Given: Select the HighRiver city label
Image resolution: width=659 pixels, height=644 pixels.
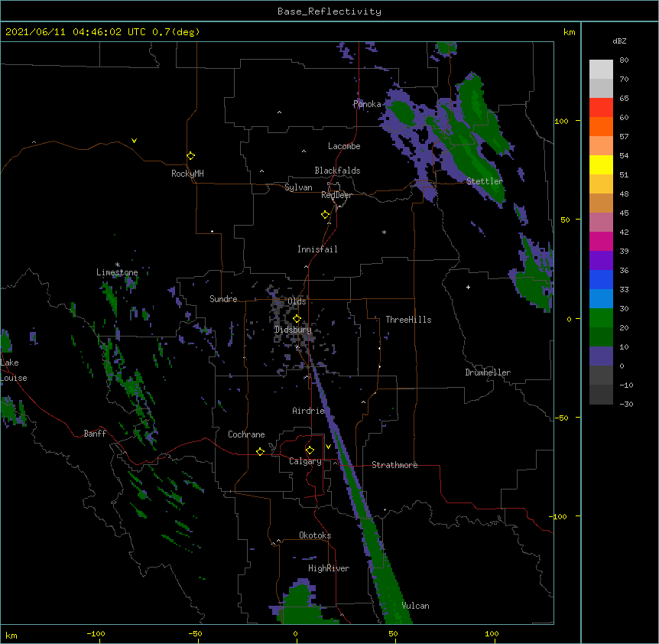Looking at the screenshot, I should (x=329, y=568).
